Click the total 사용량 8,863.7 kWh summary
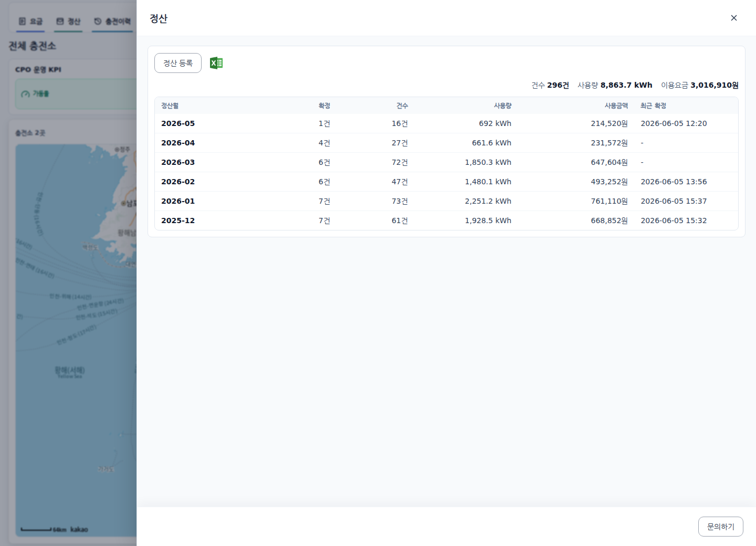The width and height of the screenshot is (756, 546). click(x=615, y=85)
